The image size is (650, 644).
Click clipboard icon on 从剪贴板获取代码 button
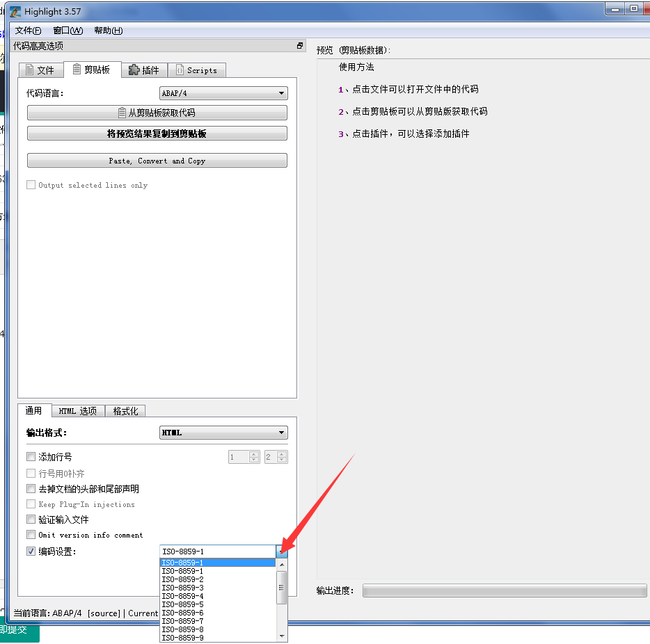coord(122,113)
